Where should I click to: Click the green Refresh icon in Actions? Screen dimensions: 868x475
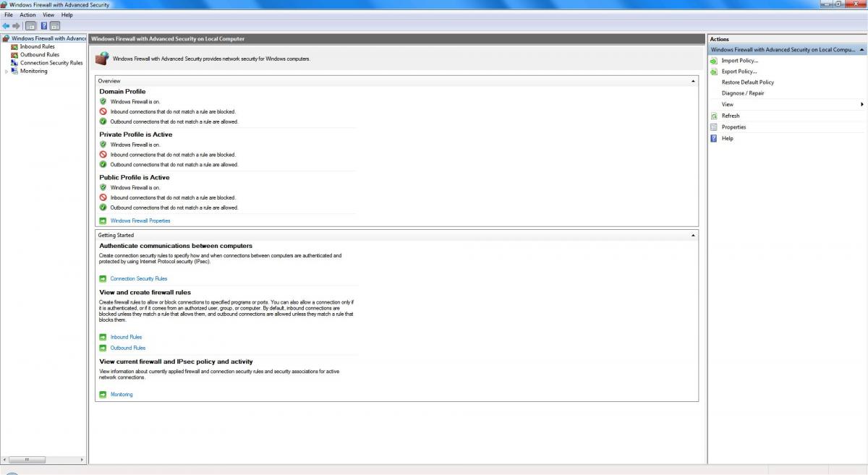point(715,116)
